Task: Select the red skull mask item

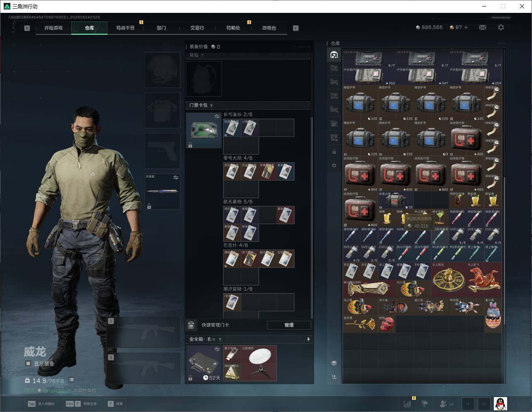Action: [x=387, y=324]
